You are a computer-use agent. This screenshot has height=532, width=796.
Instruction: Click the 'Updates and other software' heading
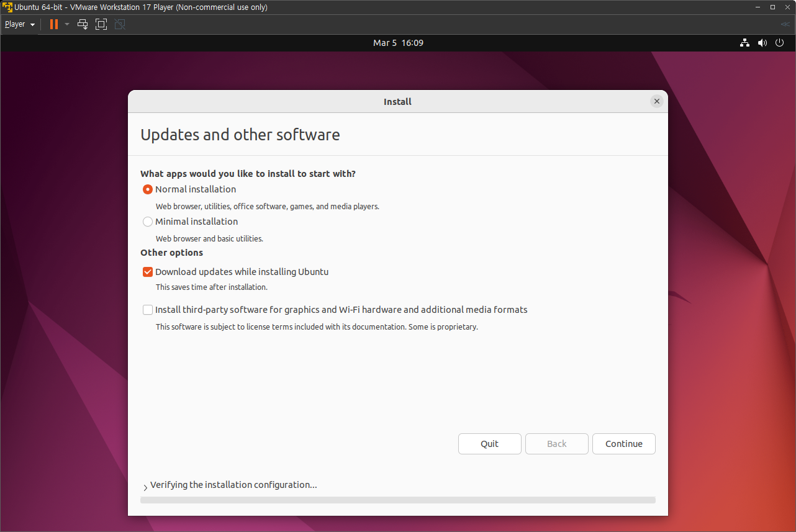coord(240,135)
